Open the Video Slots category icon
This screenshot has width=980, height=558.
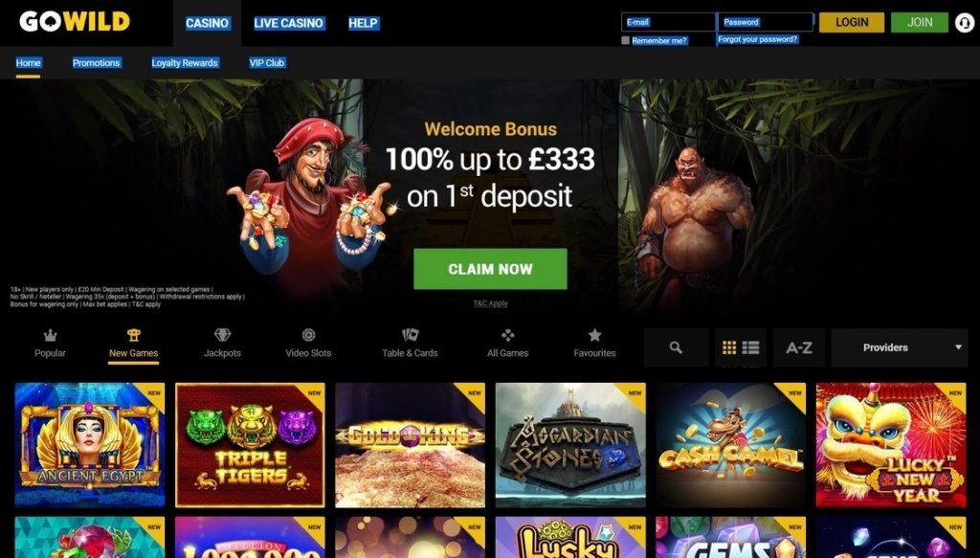[309, 335]
